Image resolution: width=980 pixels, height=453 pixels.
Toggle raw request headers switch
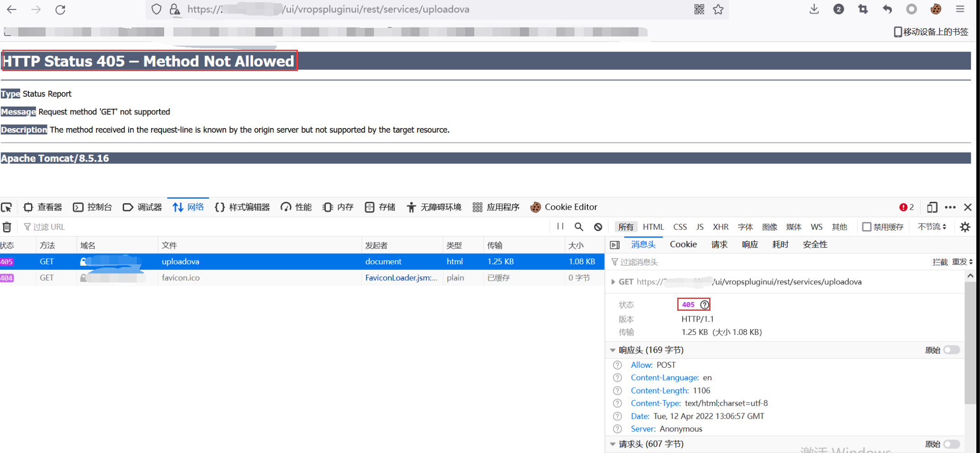click(952, 444)
